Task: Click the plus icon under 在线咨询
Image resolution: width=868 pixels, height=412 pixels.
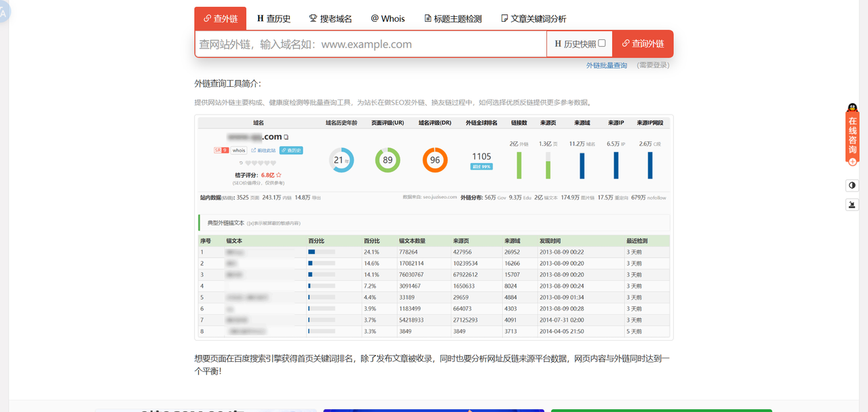Action: (852, 162)
